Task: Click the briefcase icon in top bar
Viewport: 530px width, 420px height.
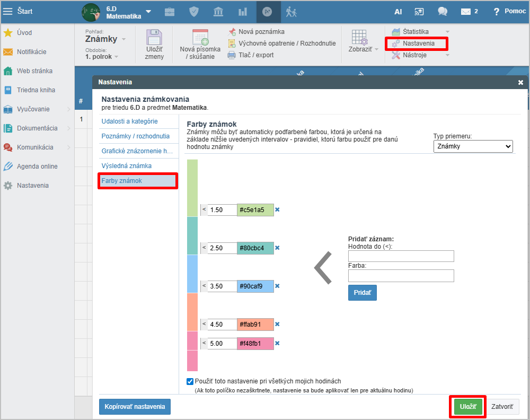Action: coord(170,12)
